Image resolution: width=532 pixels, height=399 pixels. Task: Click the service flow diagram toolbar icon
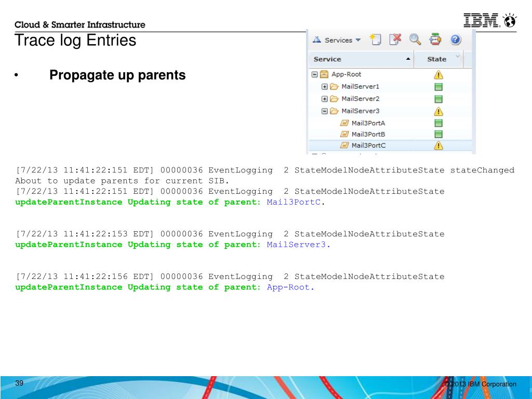coord(435,39)
